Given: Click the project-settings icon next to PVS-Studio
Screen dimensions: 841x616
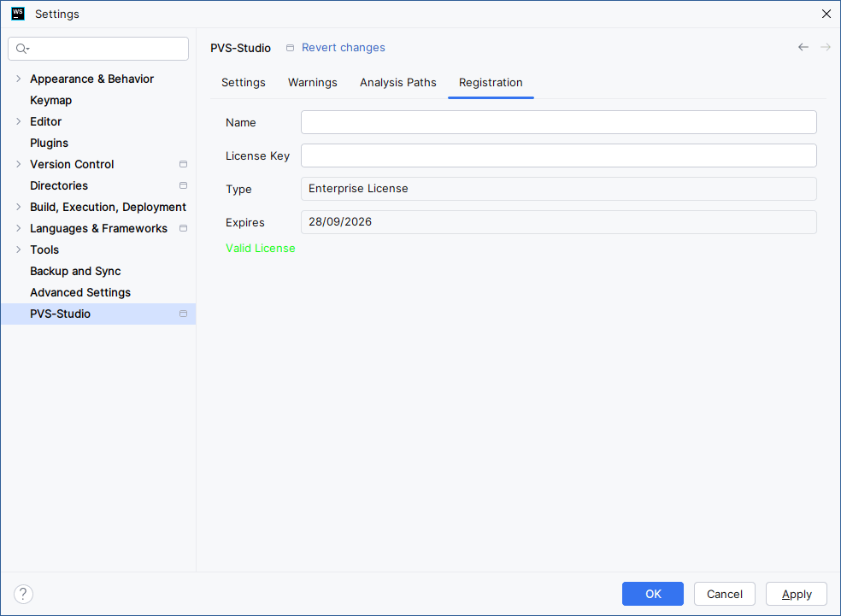Looking at the screenshot, I should click(182, 314).
